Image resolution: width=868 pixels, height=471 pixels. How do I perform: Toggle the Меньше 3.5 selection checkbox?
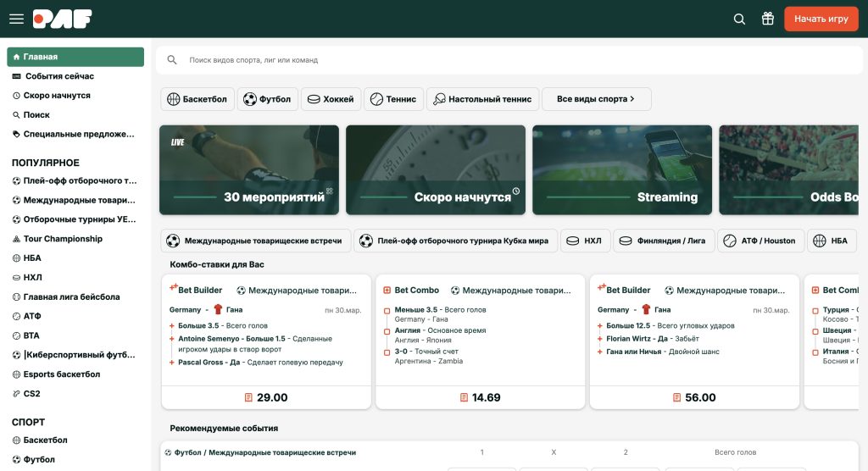point(387,310)
